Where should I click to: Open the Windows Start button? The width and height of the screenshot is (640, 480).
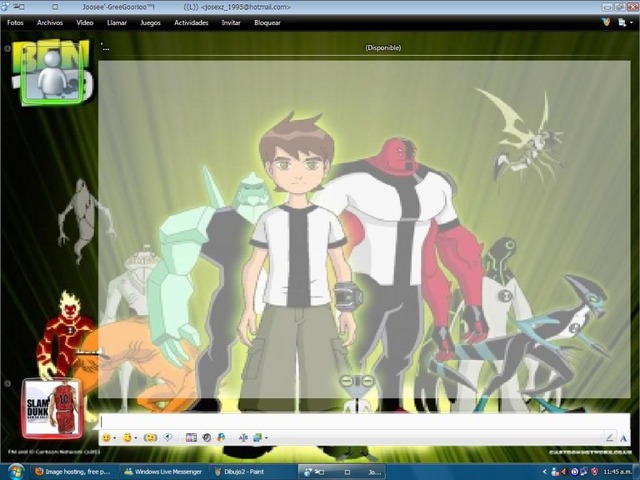(16, 472)
